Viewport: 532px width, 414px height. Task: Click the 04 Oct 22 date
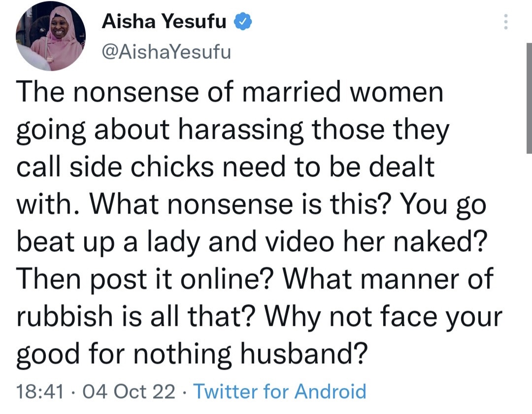coord(131,392)
